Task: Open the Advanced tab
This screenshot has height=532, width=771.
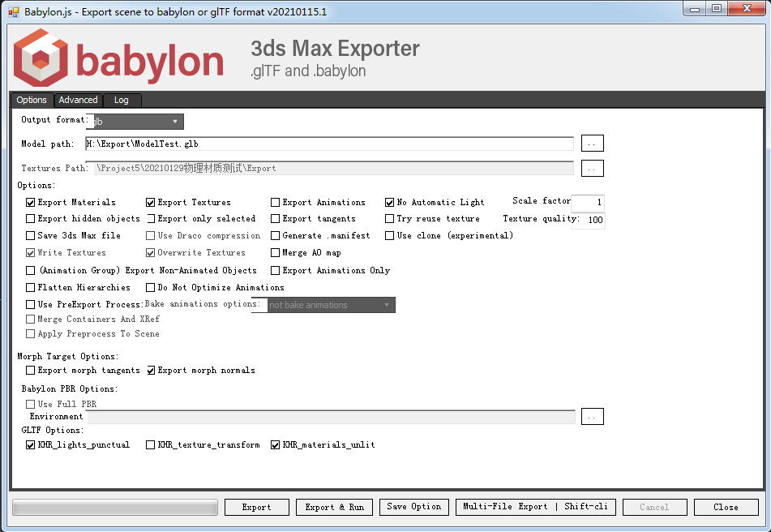Action: (78, 100)
